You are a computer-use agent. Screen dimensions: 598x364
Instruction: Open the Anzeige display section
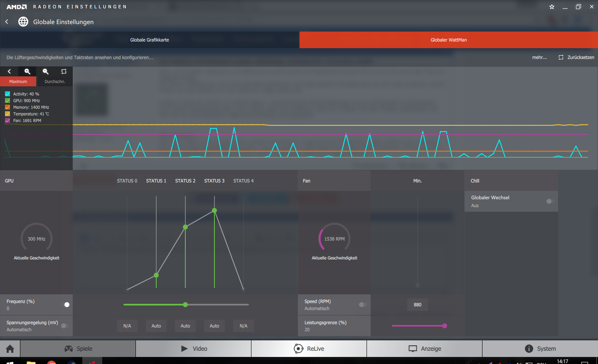point(425,349)
